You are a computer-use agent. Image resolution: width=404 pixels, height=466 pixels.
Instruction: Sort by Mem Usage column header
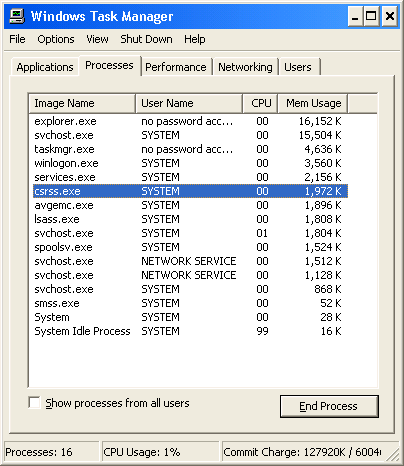coord(313,103)
